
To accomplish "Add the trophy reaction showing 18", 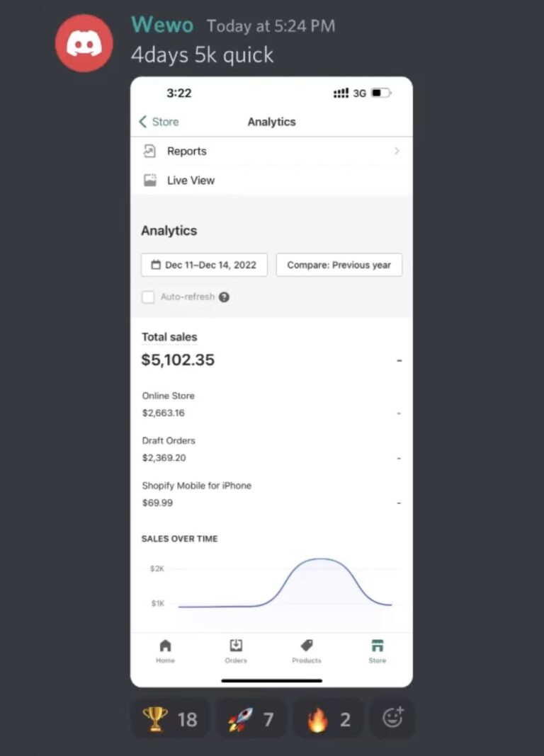I will tap(170, 719).
